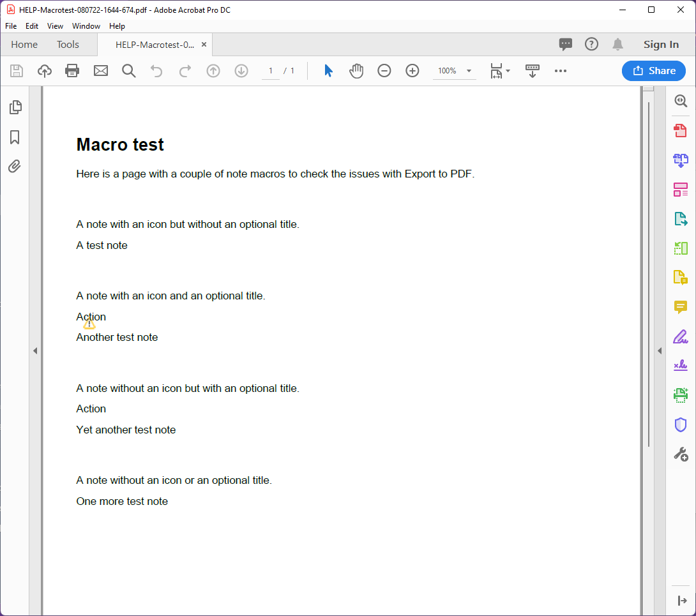Open the Export PDF tool
Viewport: 696px width, 616px height.
681,219
